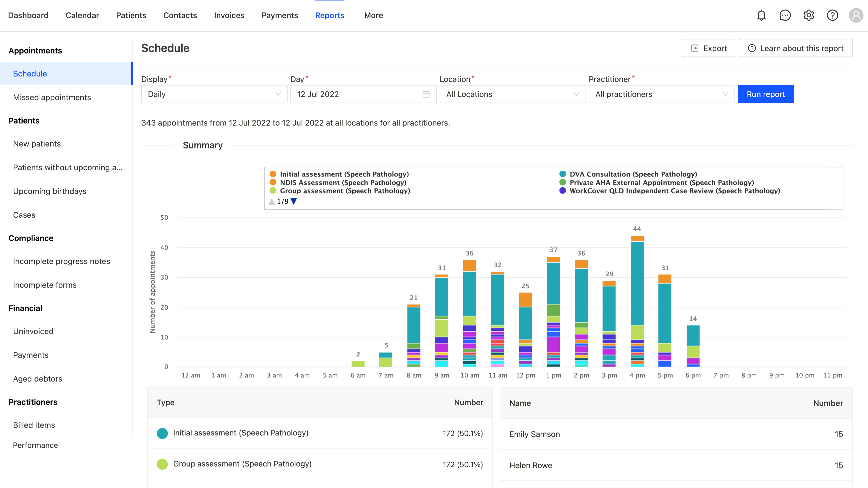Open the Invoices tab
This screenshot has height=488, width=868.
(x=229, y=15)
